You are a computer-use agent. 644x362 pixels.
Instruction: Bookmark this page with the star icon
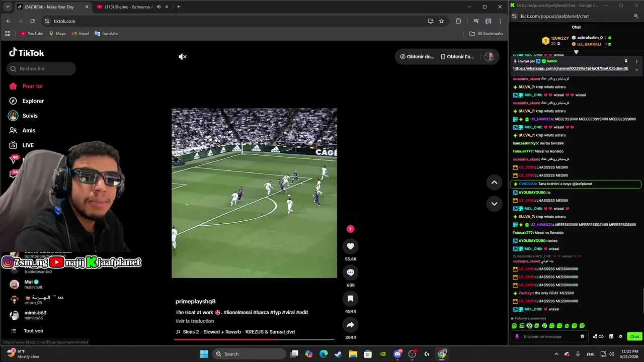coord(441,21)
